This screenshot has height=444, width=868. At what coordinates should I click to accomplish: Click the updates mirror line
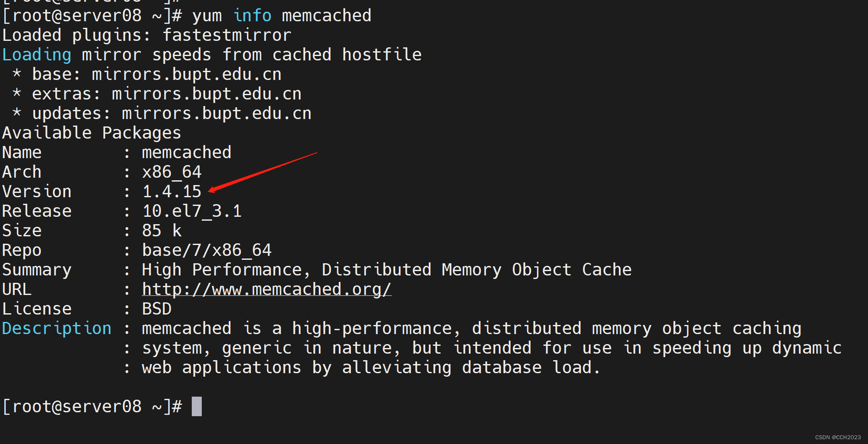tap(162, 113)
